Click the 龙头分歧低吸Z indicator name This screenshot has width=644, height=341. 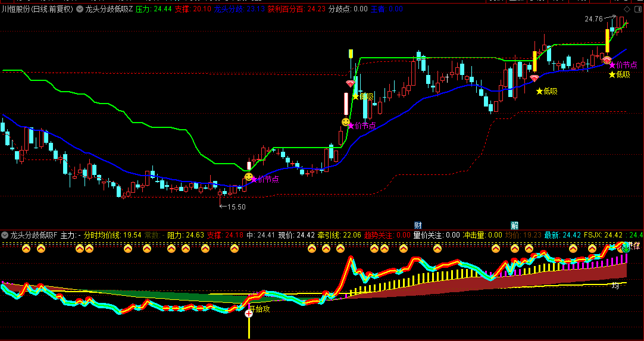click(x=109, y=9)
